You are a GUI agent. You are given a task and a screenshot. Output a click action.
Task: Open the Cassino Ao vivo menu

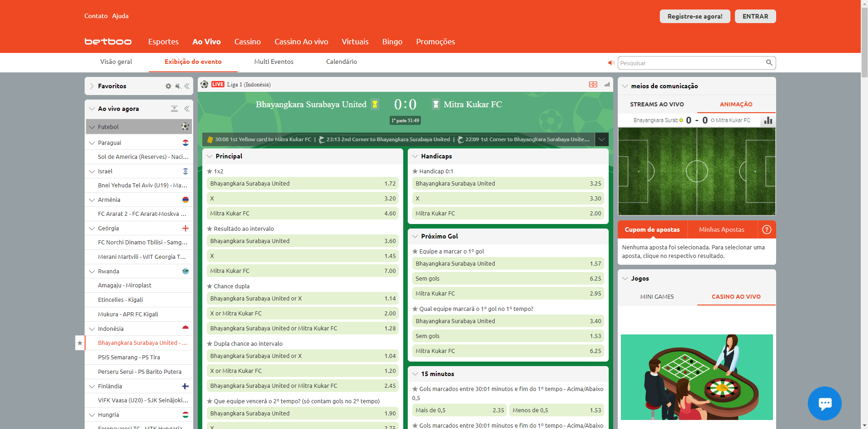[x=301, y=42]
